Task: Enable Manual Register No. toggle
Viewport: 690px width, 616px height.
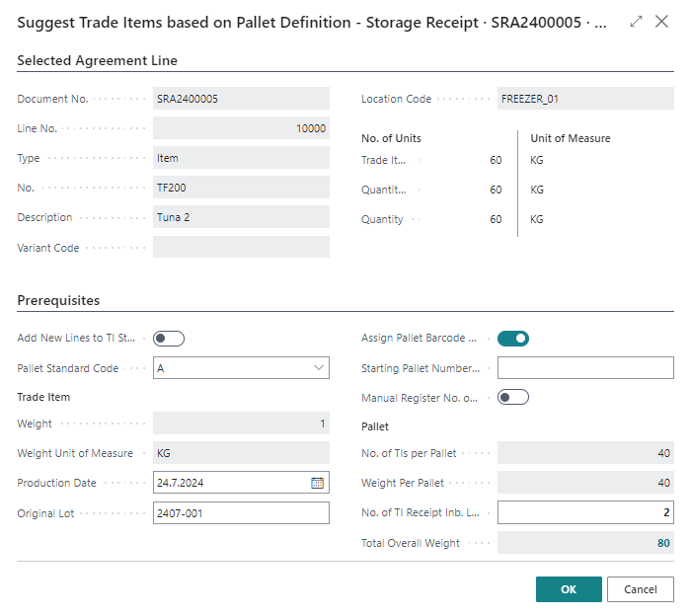Action: [x=513, y=397]
